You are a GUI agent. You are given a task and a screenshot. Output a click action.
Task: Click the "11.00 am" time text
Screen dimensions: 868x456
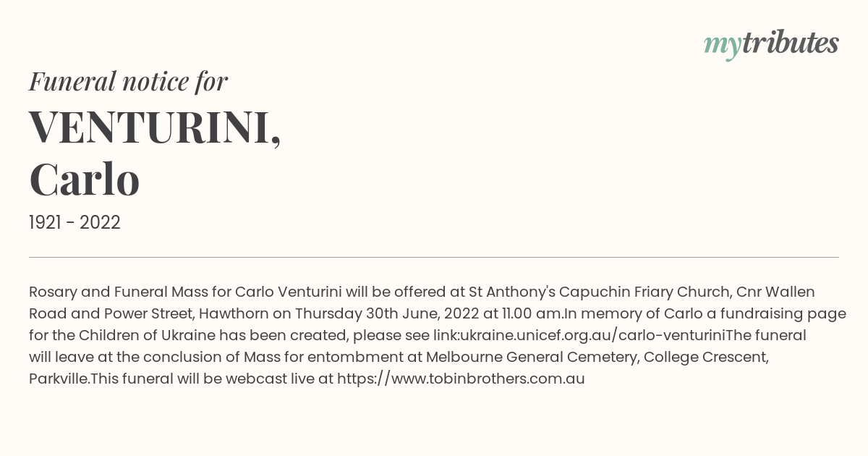[x=535, y=313]
